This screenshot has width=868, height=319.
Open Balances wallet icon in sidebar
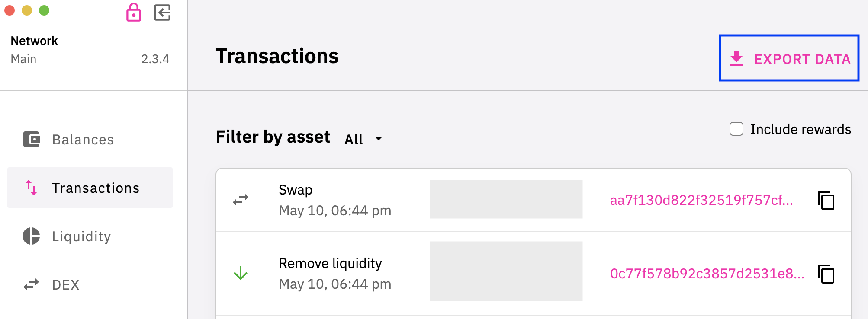coord(31,139)
